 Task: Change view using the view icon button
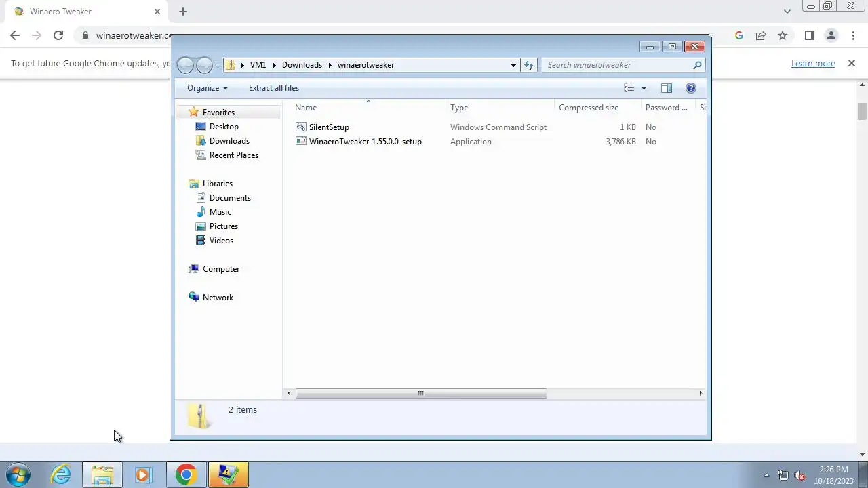coord(629,88)
